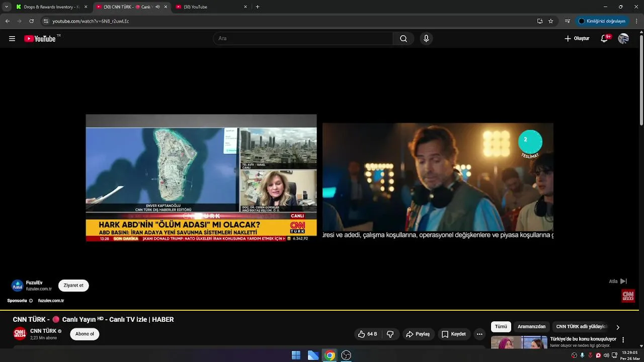This screenshot has height=362, width=644.
Task: Select the Aramanızdan filter chip
Action: coord(531,327)
